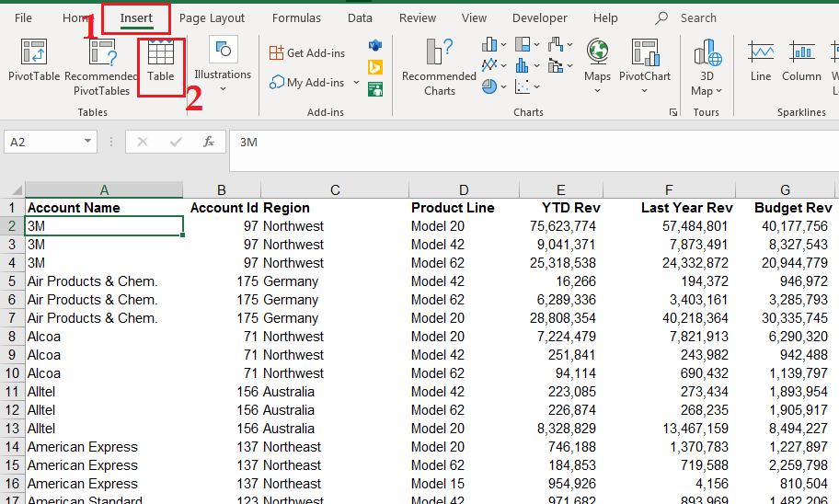Screen dimensions: 839x504
Task: Open the Bing Maps add-in
Action: (375, 67)
